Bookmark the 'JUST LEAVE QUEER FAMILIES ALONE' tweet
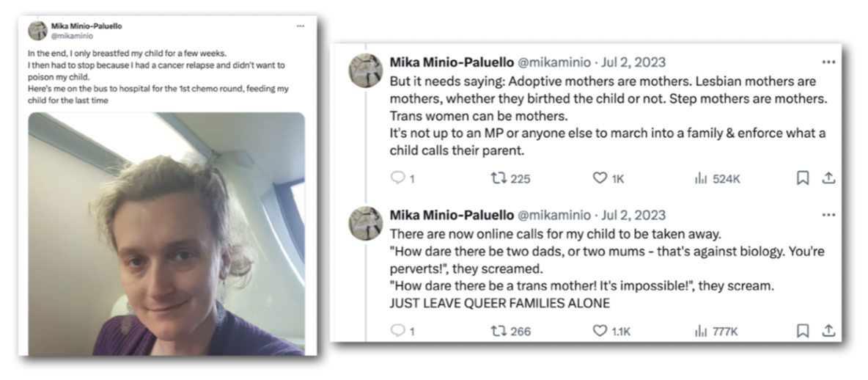 [x=802, y=331]
